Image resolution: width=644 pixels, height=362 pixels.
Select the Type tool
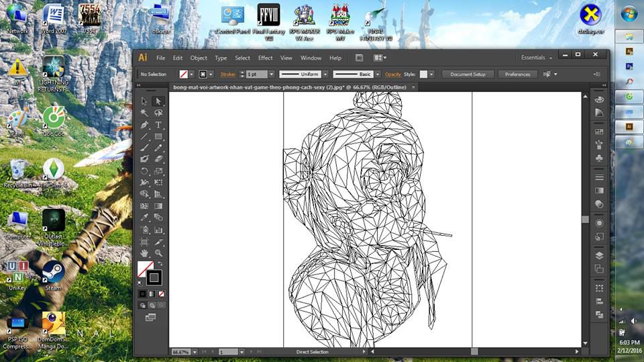(x=158, y=125)
